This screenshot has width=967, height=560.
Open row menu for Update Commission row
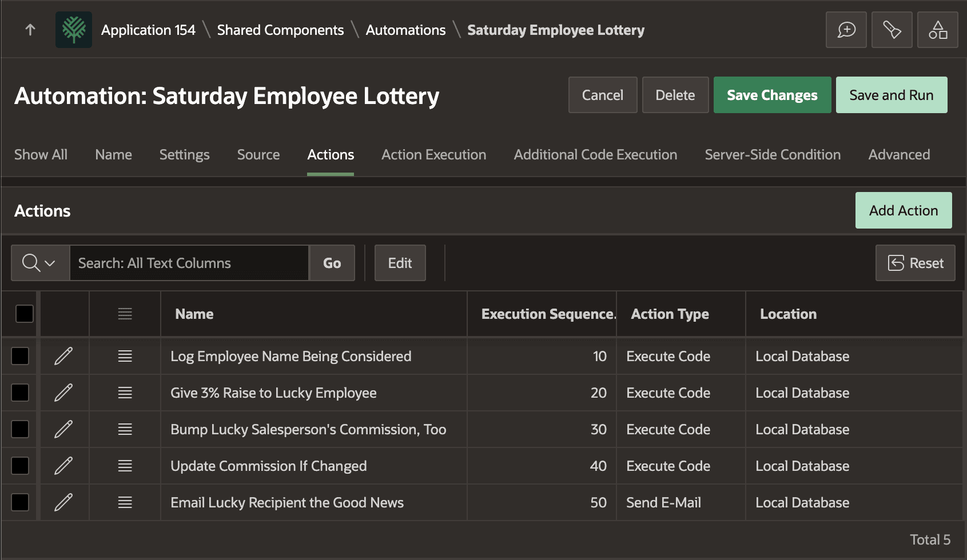coord(125,466)
